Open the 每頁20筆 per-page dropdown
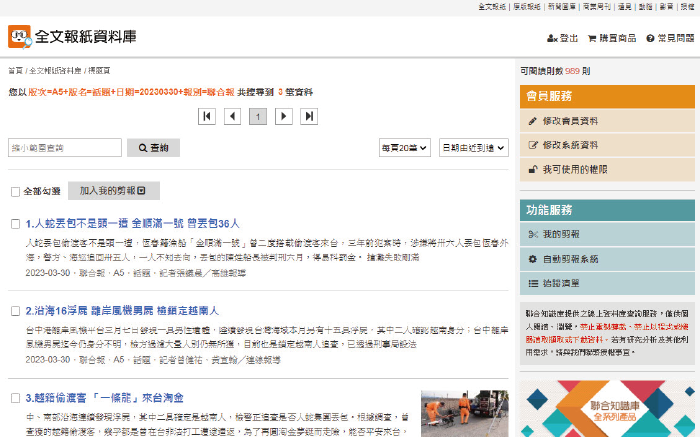Screen dimensions: 700x437 [405, 148]
